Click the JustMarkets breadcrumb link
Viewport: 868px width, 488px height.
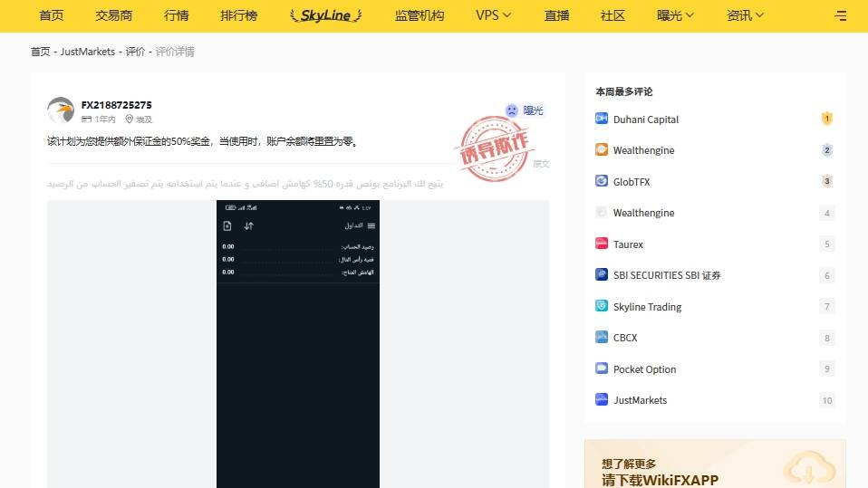click(x=88, y=52)
